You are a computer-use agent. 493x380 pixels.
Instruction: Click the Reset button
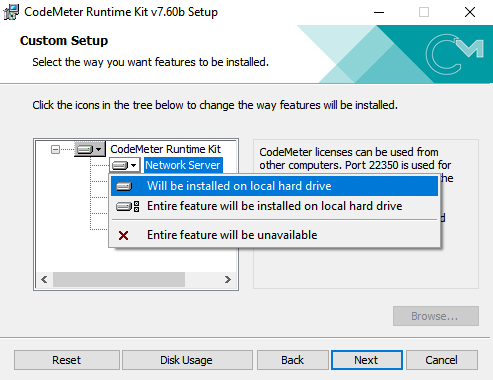[x=67, y=360]
